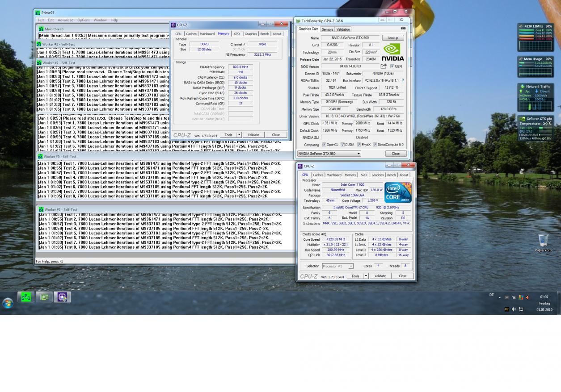Click the Core Speed 4220.82 MHz value
The height and width of the screenshot is (392, 561).
(336, 239)
